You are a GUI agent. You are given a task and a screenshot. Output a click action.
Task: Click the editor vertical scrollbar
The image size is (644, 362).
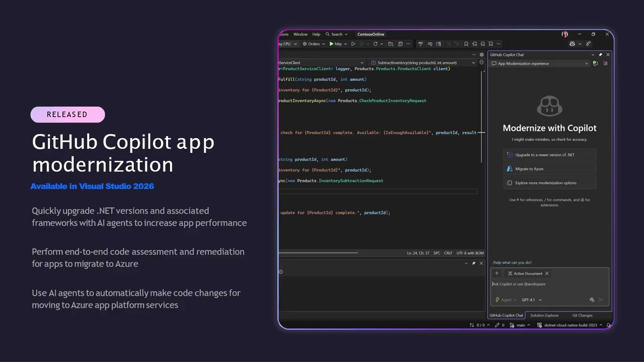pyautogui.click(x=481, y=117)
